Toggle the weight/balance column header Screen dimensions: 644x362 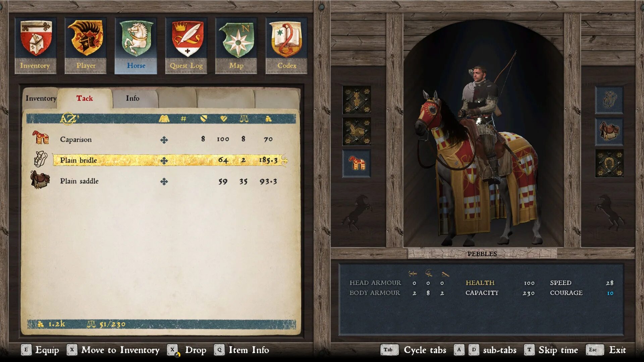(244, 119)
